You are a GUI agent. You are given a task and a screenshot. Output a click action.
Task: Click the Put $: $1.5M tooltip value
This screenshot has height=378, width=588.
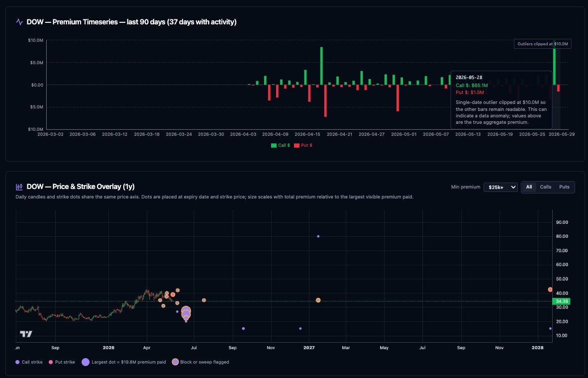(470, 92)
